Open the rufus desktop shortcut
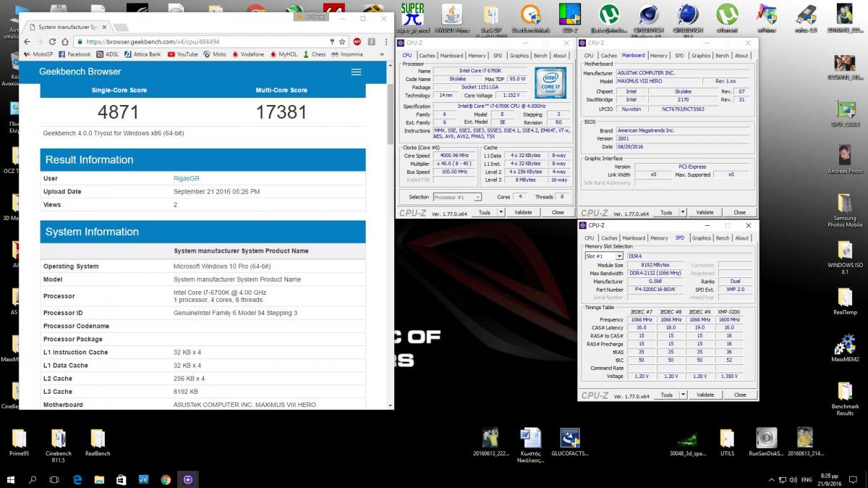Viewport: 868px width, 488px height. pos(806,17)
